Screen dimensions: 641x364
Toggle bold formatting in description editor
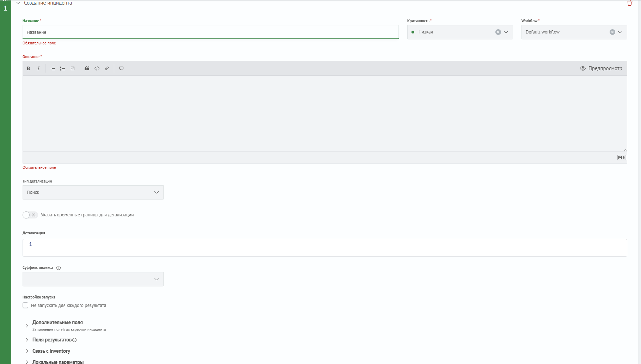click(29, 68)
